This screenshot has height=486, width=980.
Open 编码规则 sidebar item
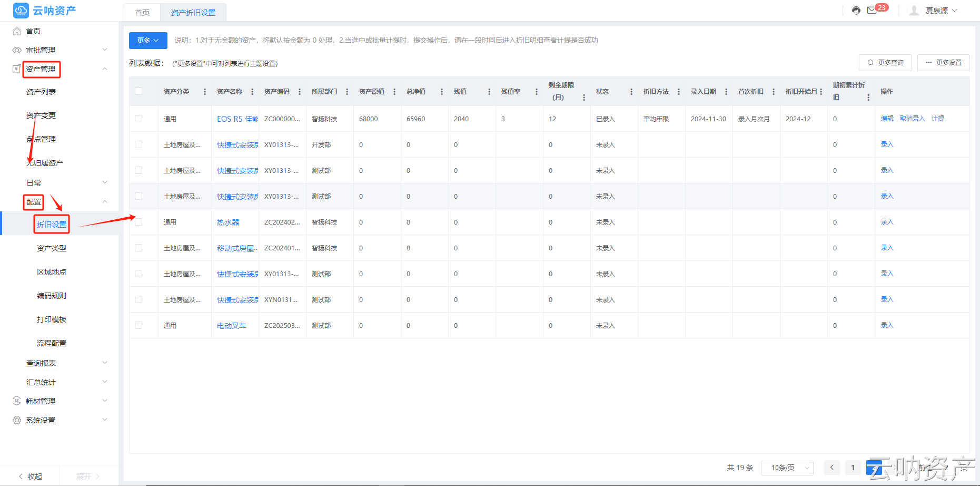point(52,296)
